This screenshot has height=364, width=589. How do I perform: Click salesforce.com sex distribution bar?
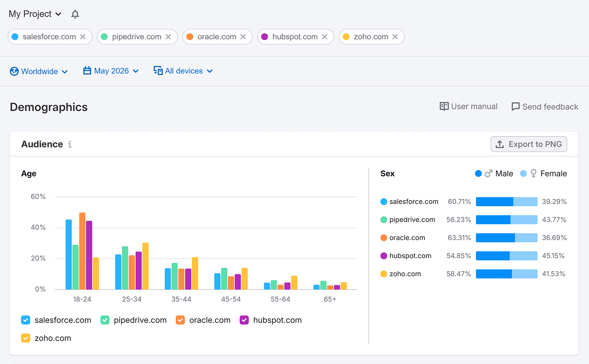pyautogui.click(x=507, y=201)
